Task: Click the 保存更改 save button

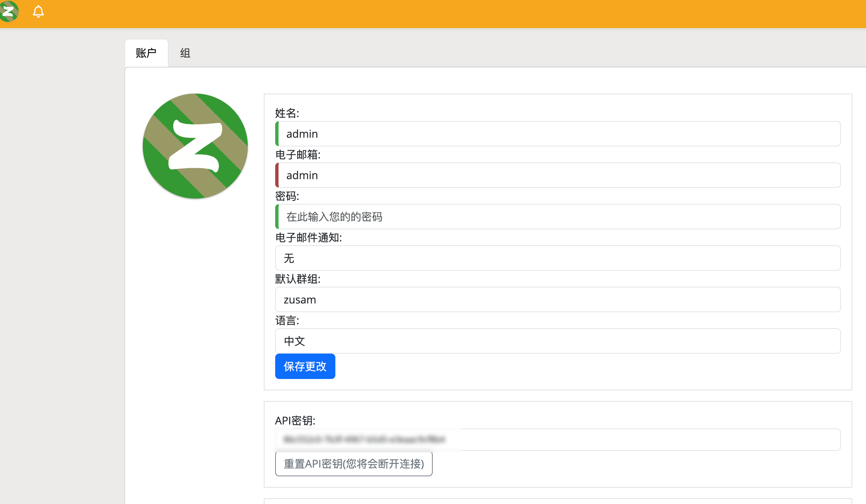Action: coord(305,366)
